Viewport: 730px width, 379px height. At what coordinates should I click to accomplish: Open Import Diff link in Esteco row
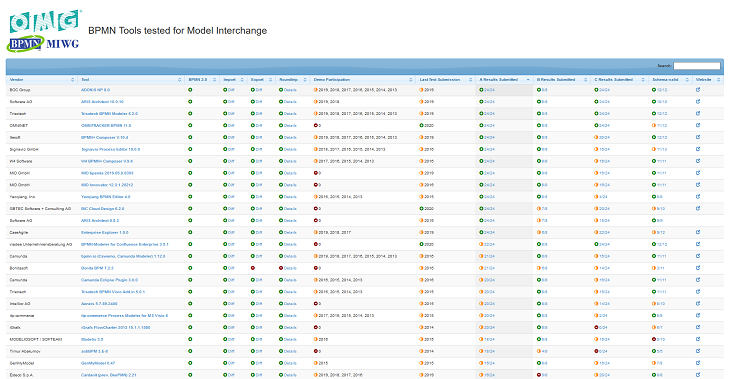[x=231, y=375]
